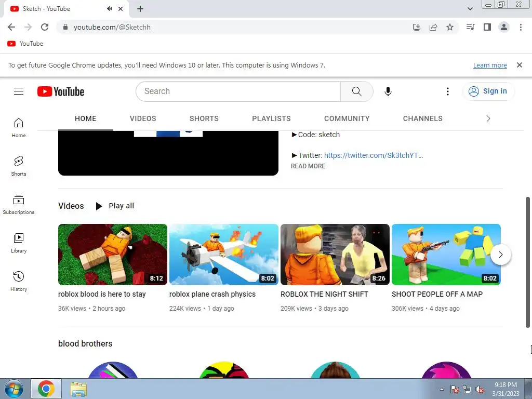Screen dimensions: 532x399
Task: Open File Explorer from taskbar
Action: coord(78,389)
